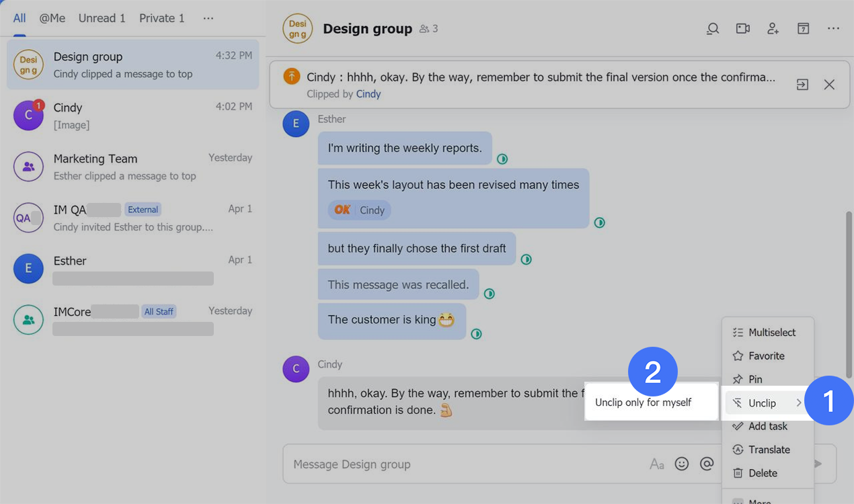Screen dimensions: 854x504
Task: Switch to the Unread tab
Action: coord(102,18)
